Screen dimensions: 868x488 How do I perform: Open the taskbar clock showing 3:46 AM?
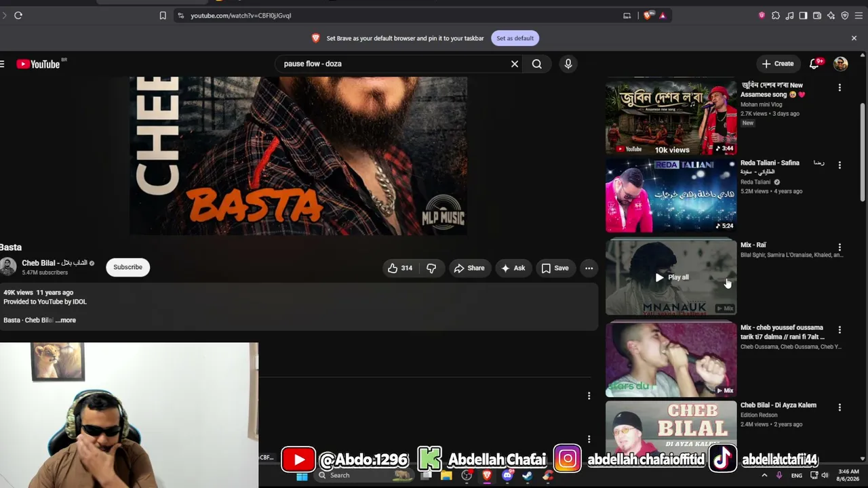pos(848,475)
